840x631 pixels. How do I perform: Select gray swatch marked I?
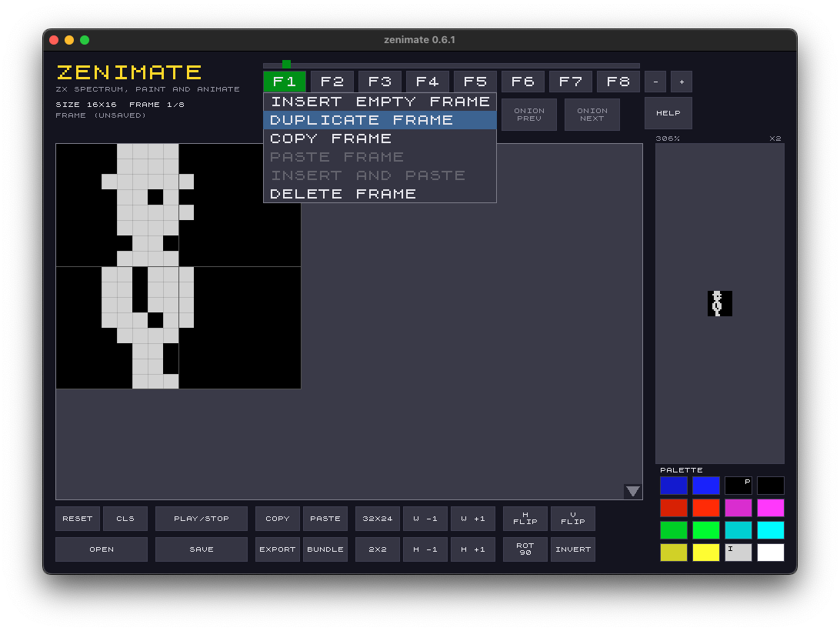738,553
